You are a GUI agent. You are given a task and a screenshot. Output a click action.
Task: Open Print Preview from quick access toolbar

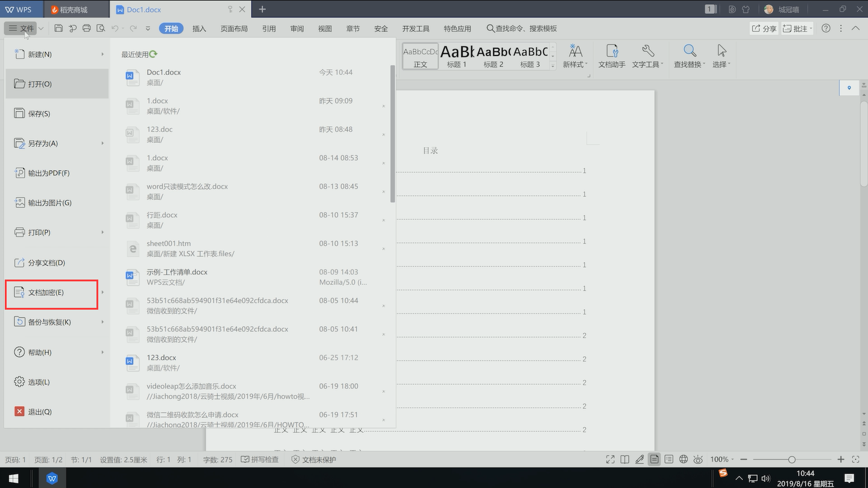coord(100,28)
